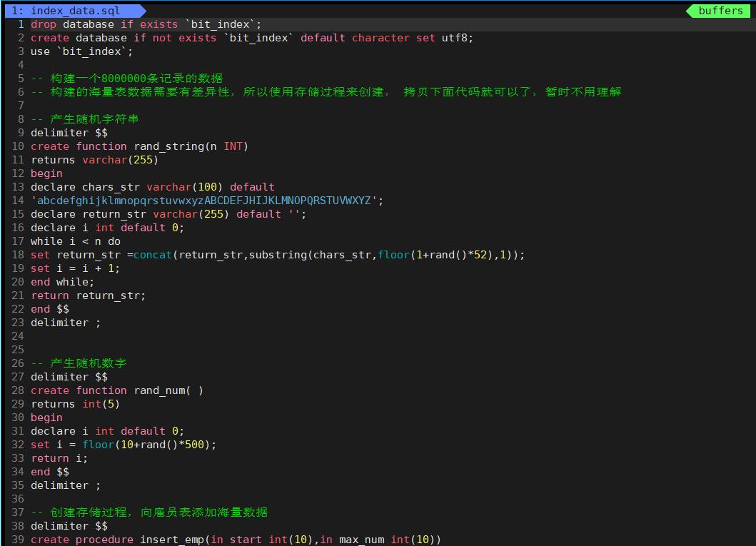Click 'returns int(5)' on line 29

coord(75,404)
